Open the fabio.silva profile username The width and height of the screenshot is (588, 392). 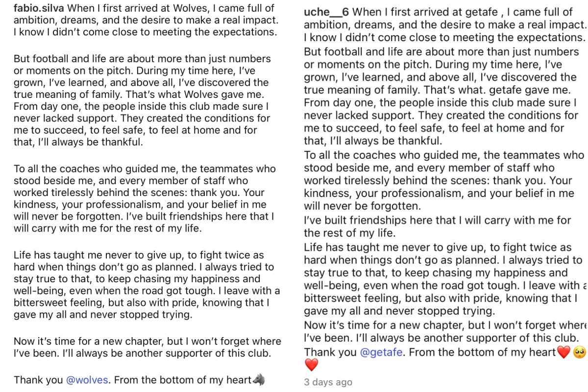(x=39, y=8)
